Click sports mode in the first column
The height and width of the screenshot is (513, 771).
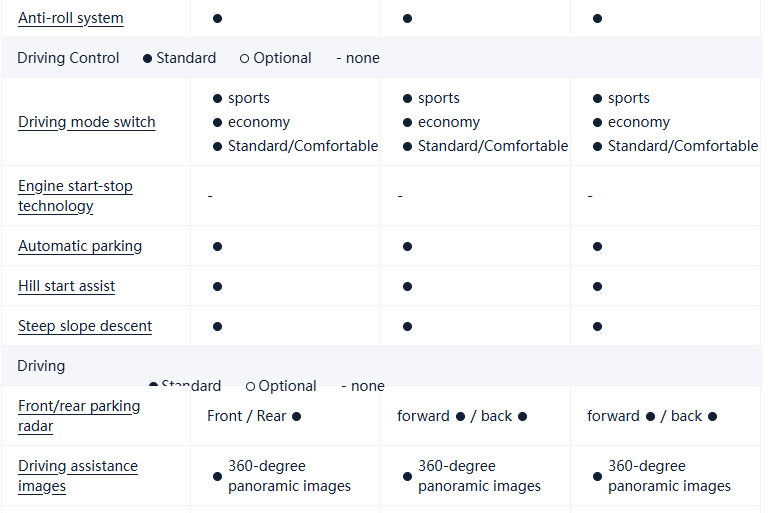pyautogui.click(x=248, y=98)
